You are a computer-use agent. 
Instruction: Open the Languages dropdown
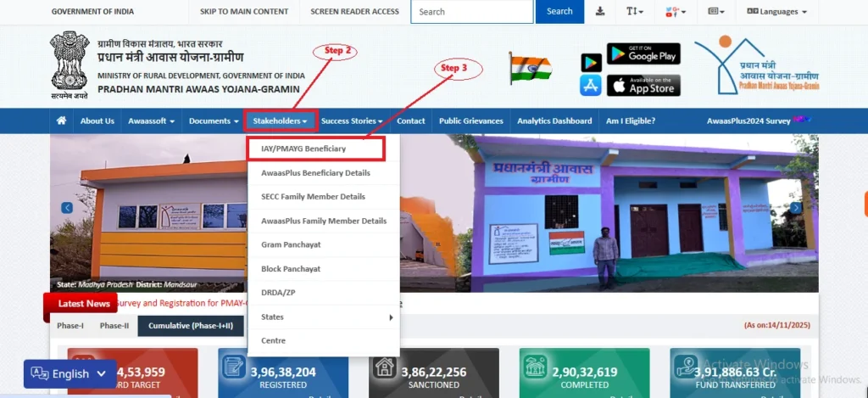[x=776, y=12]
